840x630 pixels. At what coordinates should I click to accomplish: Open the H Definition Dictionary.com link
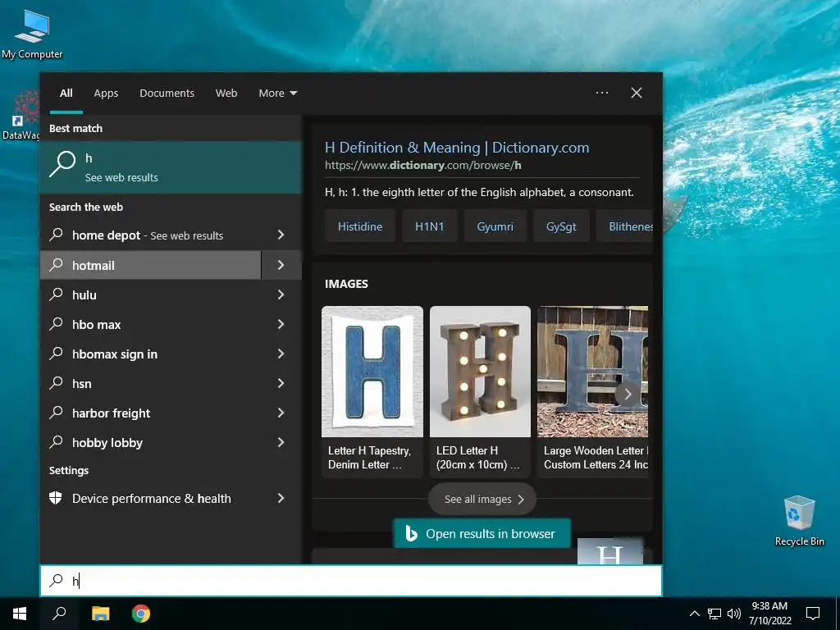pyautogui.click(x=456, y=148)
